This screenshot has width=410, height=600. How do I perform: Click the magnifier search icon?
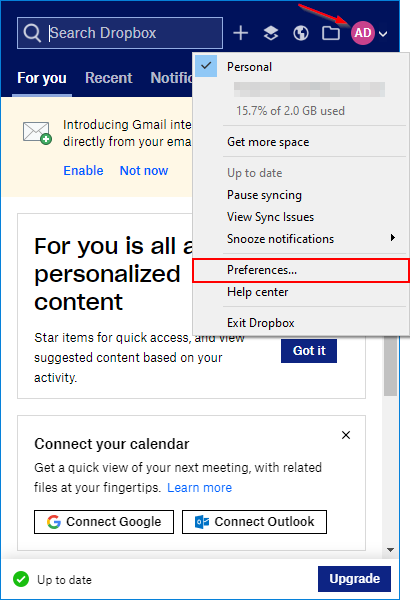click(x=32, y=33)
